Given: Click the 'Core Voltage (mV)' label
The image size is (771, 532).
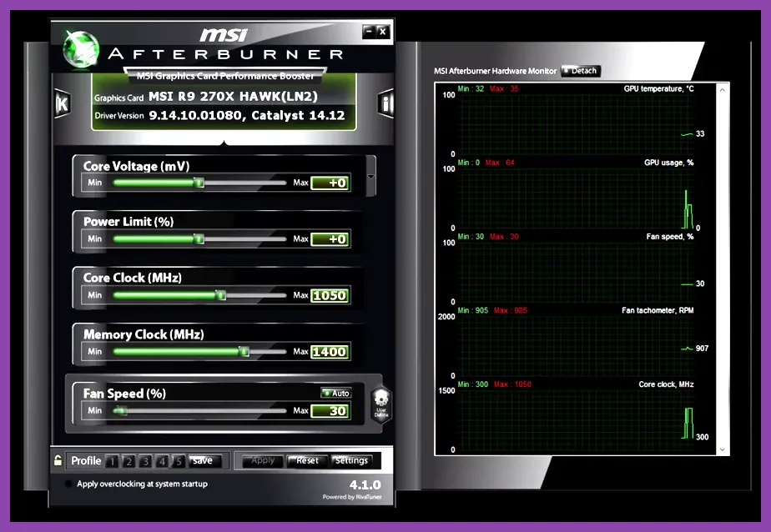Looking at the screenshot, I should coord(136,166).
